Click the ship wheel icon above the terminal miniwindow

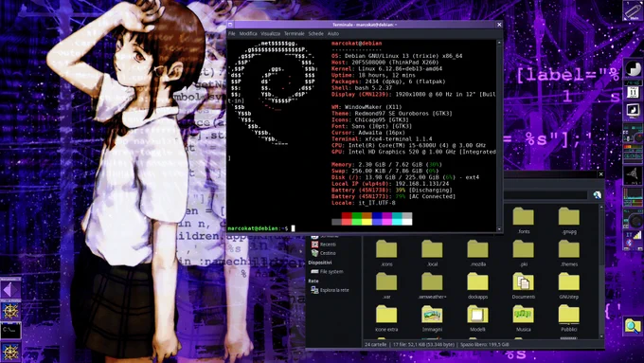click(10, 310)
